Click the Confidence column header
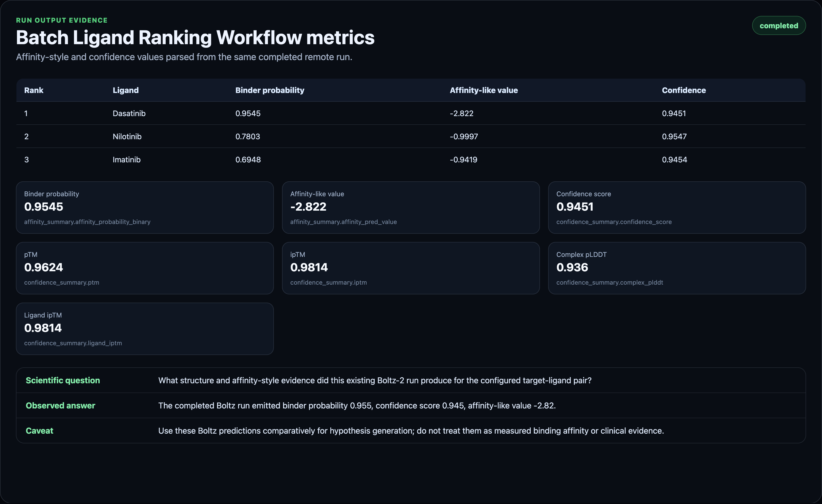822x504 pixels. tap(684, 90)
